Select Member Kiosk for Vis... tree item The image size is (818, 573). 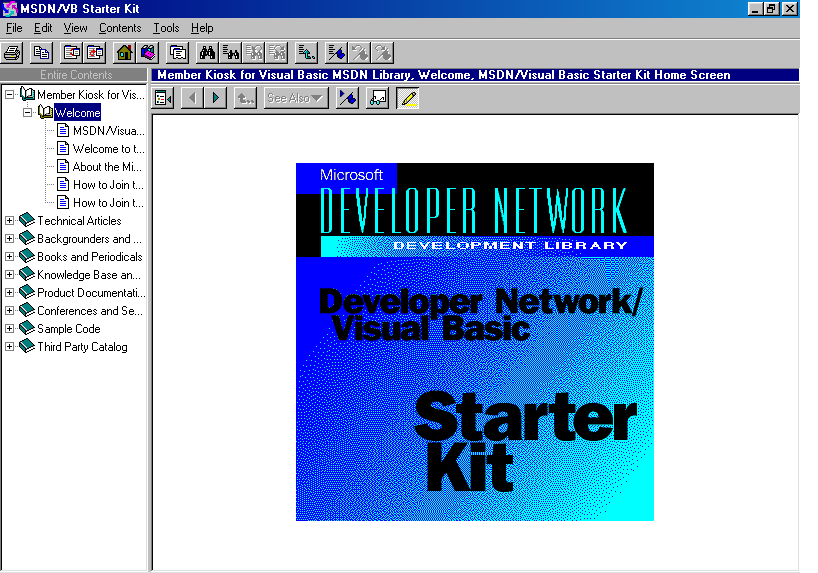coord(91,94)
